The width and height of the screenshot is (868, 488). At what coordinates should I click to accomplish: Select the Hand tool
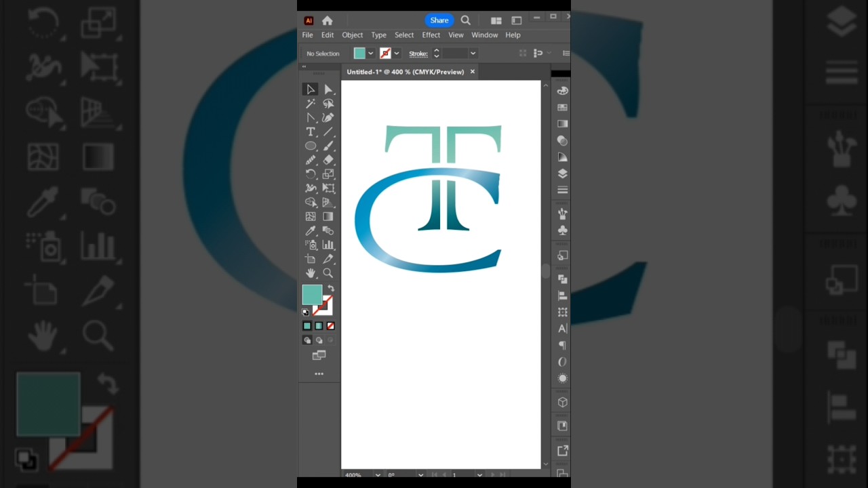[311, 273]
